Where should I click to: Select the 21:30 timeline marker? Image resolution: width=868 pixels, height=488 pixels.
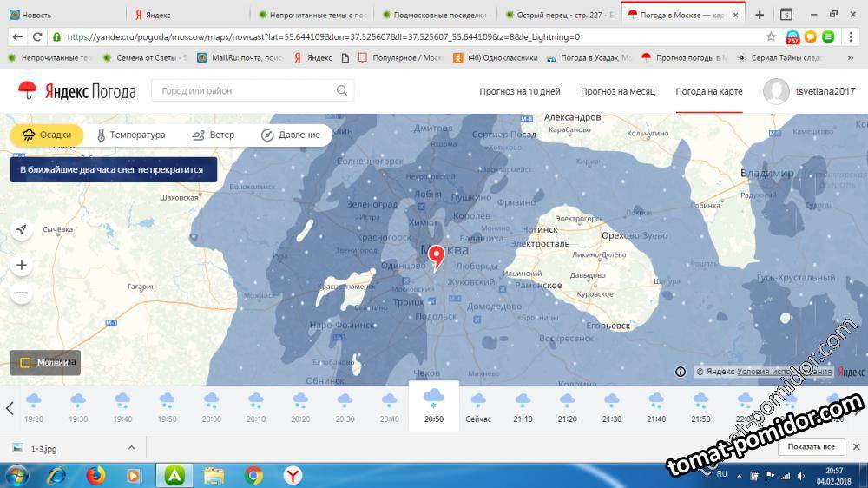(x=612, y=408)
